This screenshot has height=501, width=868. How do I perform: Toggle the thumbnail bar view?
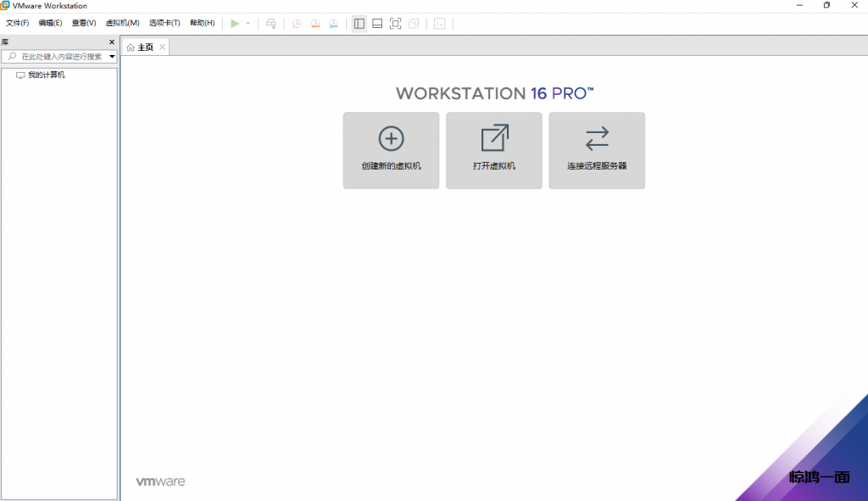[x=377, y=24]
